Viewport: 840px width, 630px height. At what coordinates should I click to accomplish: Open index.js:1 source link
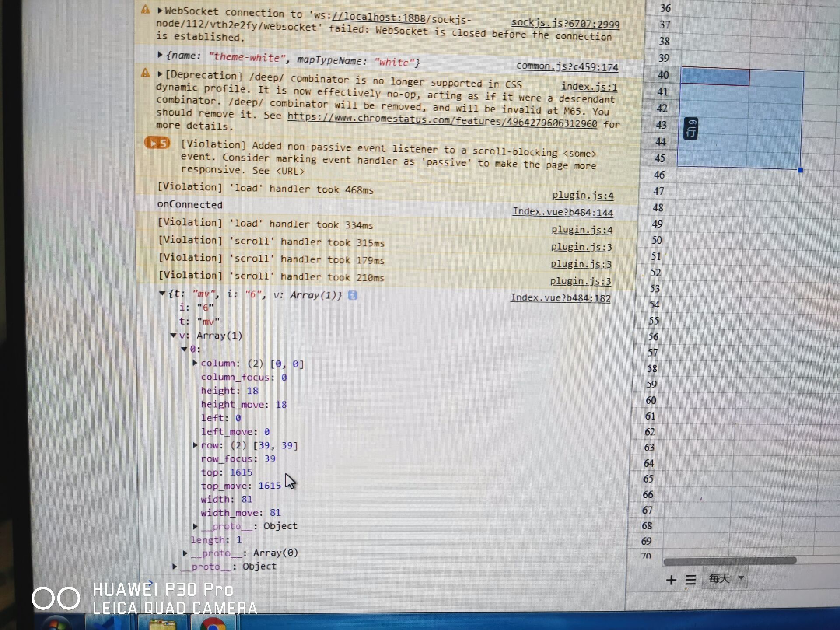(589, 87)
